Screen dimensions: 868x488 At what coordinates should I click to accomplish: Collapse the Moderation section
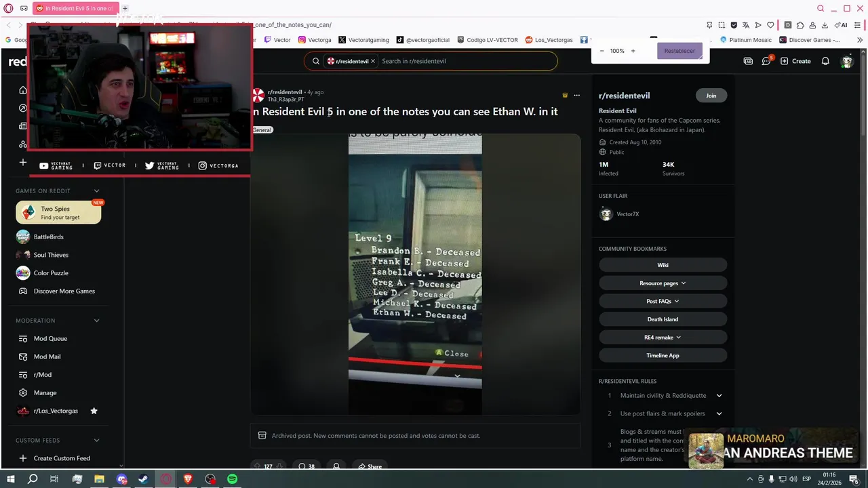96,321
